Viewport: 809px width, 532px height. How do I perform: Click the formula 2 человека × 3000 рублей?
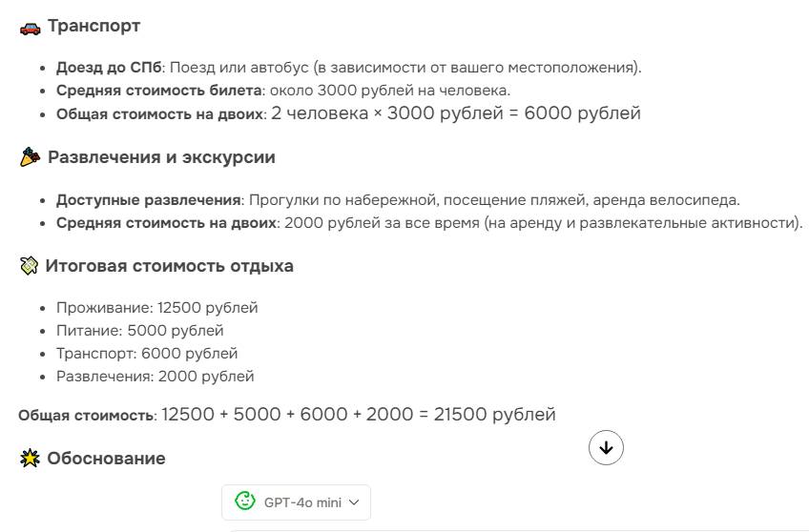387,113
